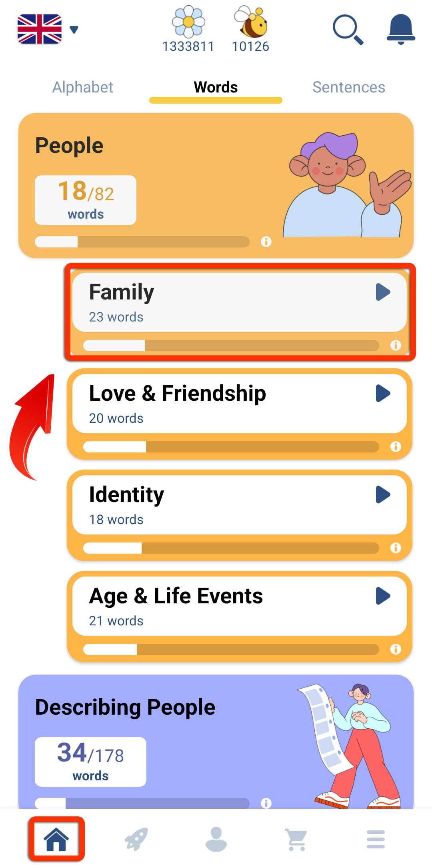This screenshot has height=868, width=432.
Task: Tap the notifications bell icon
Action: pyautogui.click(x=401, y=29)
